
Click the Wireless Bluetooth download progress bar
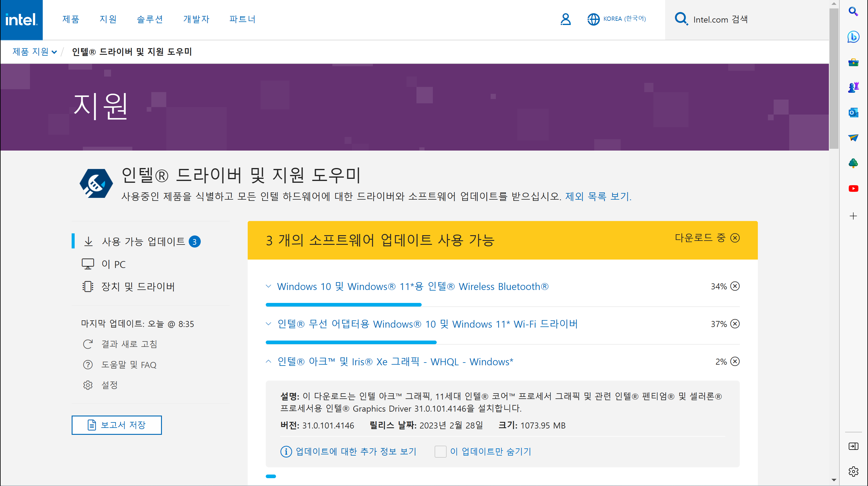[x=343, y=305]
